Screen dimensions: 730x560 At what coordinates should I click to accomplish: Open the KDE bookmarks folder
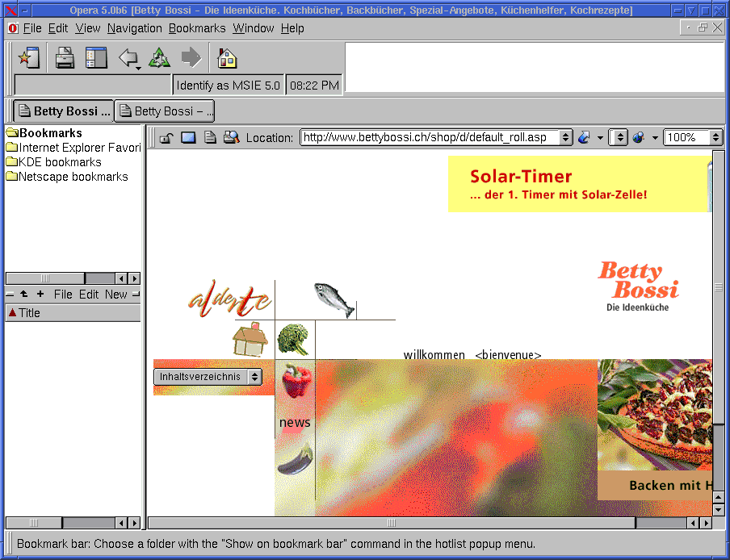coord(59,162)
